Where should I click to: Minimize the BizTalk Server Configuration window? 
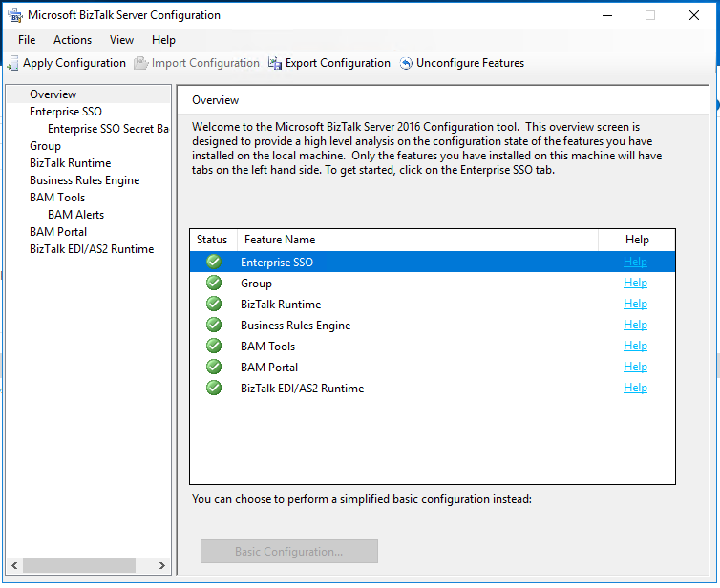(x=607, y=15)
